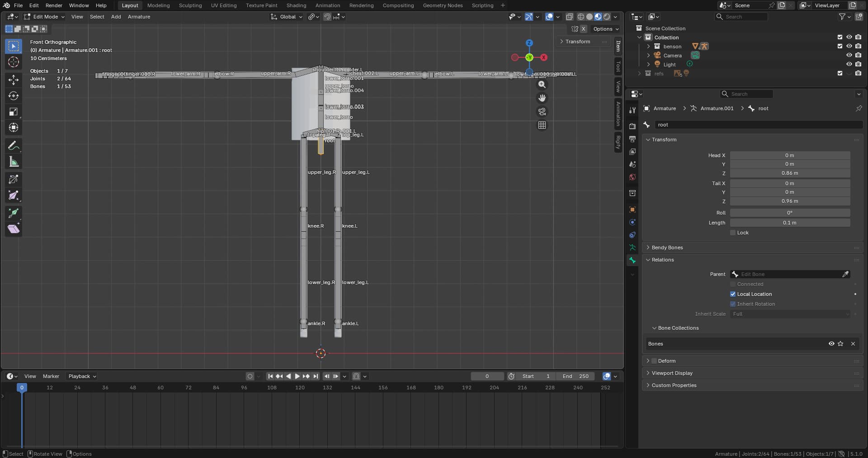The width and height of the screenshot is (868, 458).
Task: Open the Edit Mode dropdown
Action: coord(44,17)
